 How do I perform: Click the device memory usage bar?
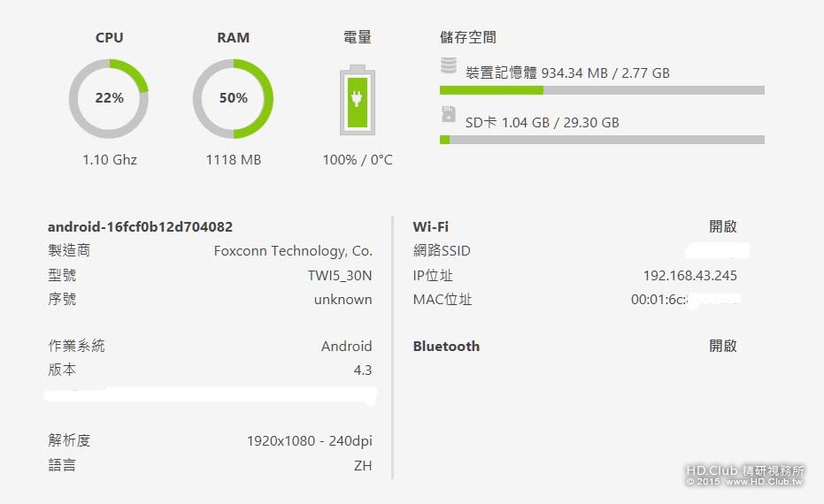tap(602, 90)
